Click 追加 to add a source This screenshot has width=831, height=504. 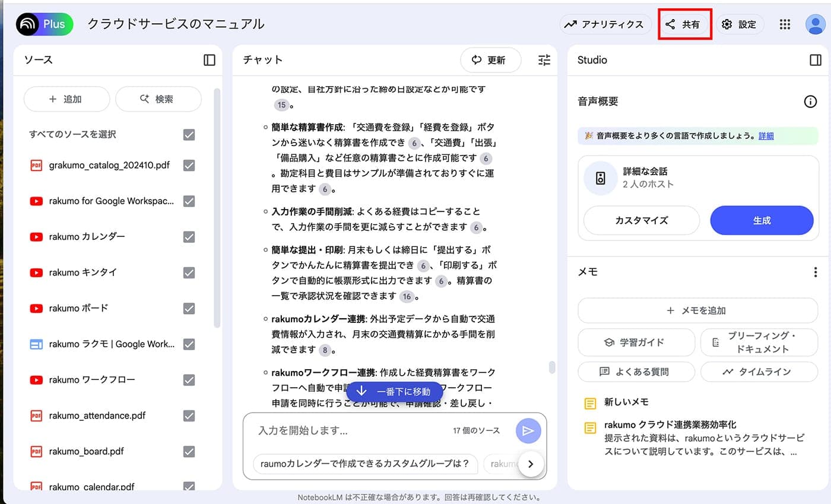[66, 99]
